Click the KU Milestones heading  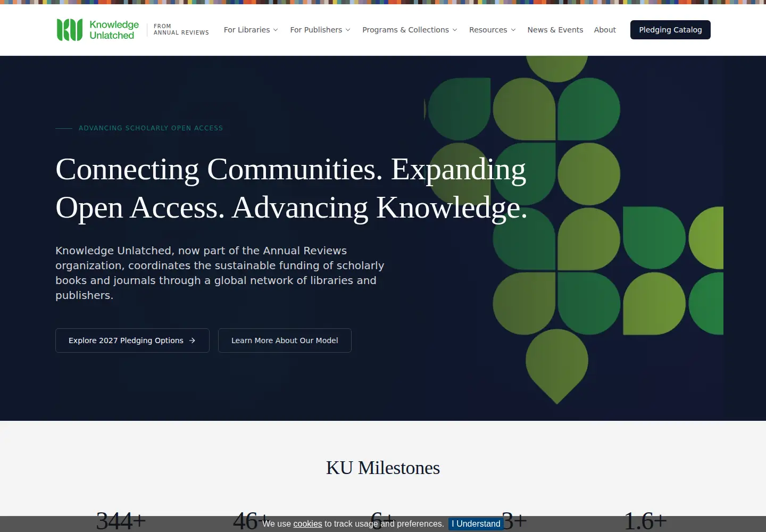point(383,468)
